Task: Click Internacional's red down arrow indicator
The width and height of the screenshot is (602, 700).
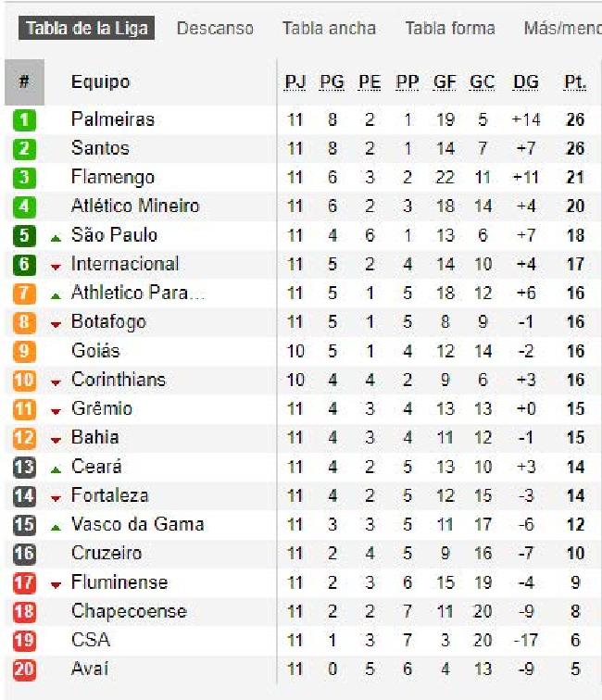Action: point(56,267)
